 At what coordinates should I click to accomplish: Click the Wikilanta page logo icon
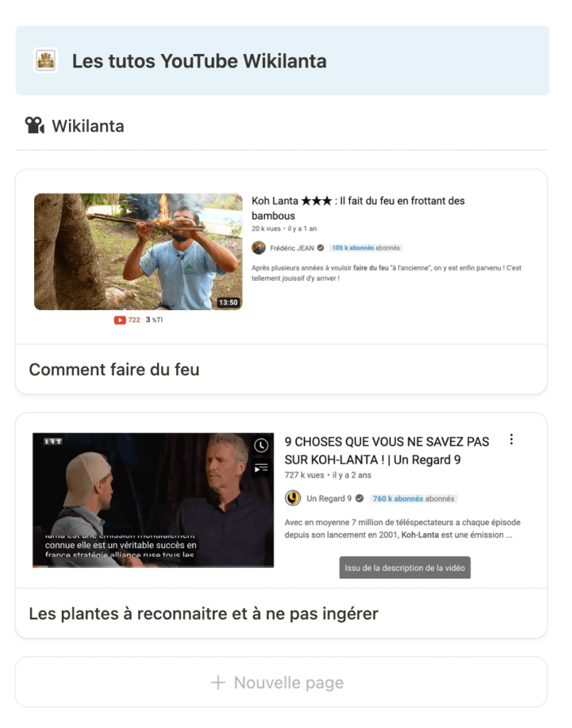(45, 60)
